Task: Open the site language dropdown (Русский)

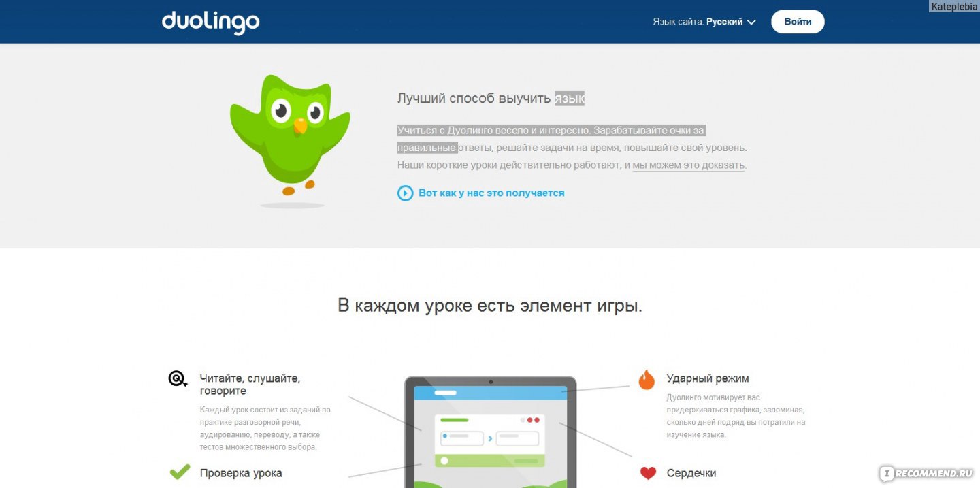Action: pyautogui.click(x=731, y=22)
